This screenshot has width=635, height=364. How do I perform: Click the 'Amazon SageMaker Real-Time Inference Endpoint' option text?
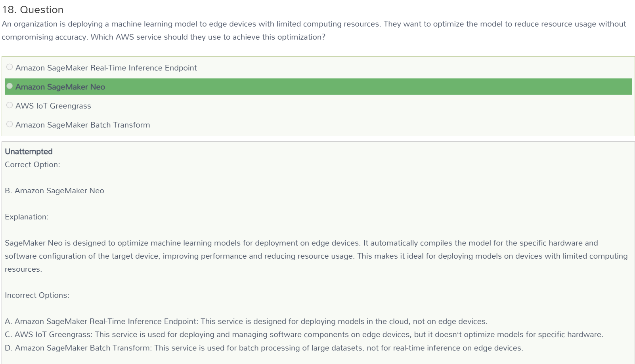pyautogui.click(x=106, y=68)
